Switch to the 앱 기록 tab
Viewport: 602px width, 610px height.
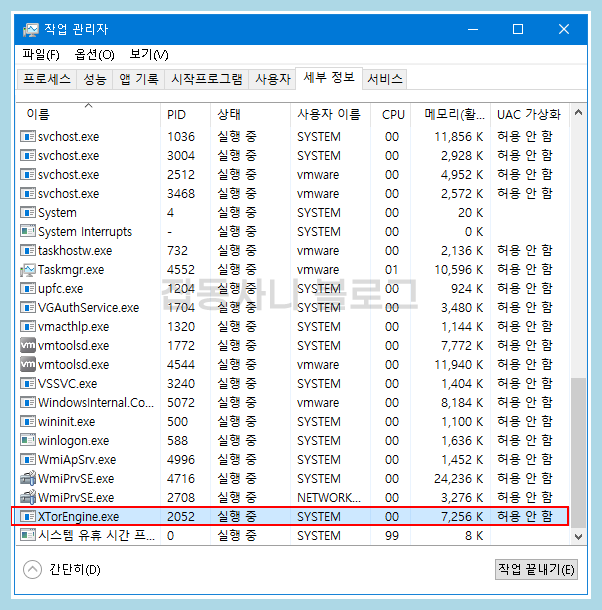139,79
